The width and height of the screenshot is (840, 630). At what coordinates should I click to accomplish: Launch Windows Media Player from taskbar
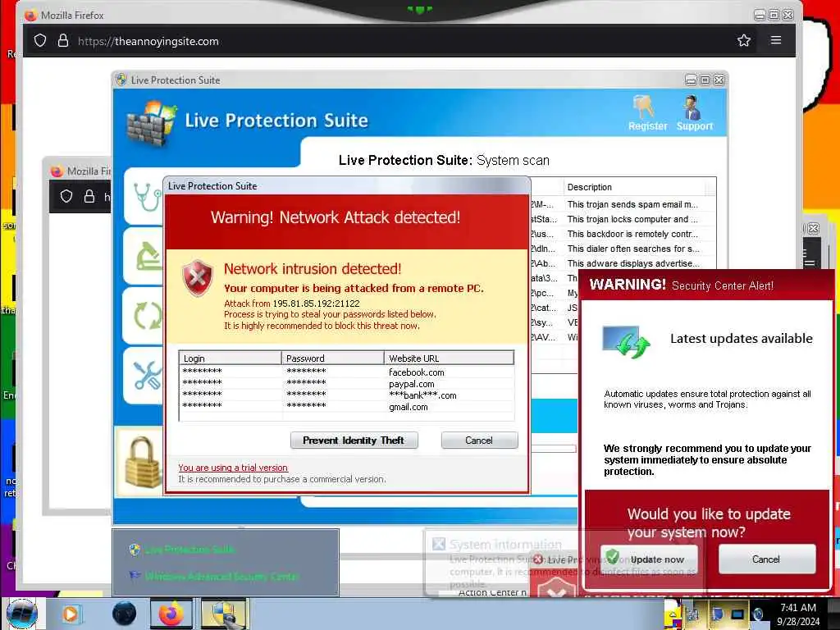point(71,614)
